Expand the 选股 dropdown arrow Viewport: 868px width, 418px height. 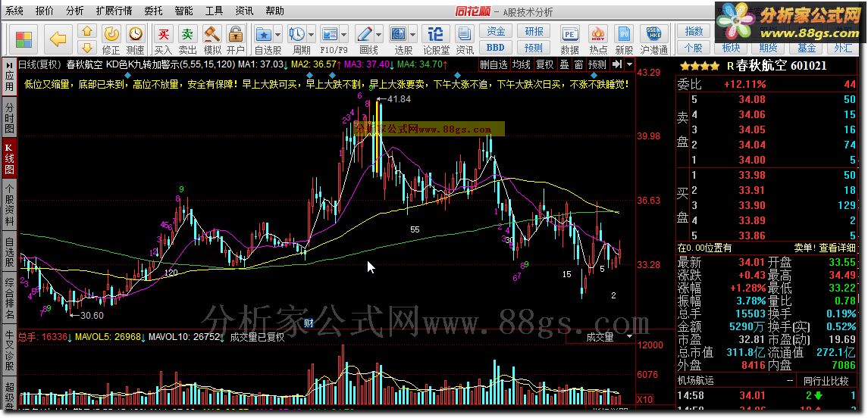[412, 35]
